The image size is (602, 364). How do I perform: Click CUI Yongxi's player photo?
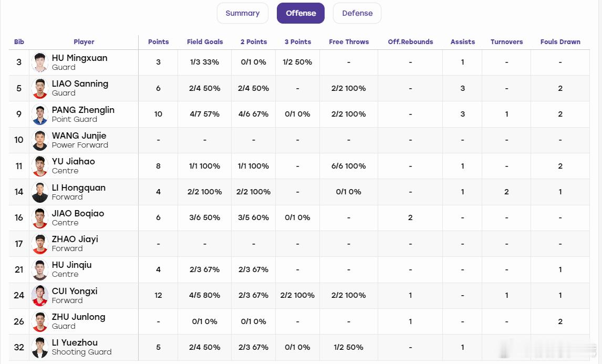(40, 295)
